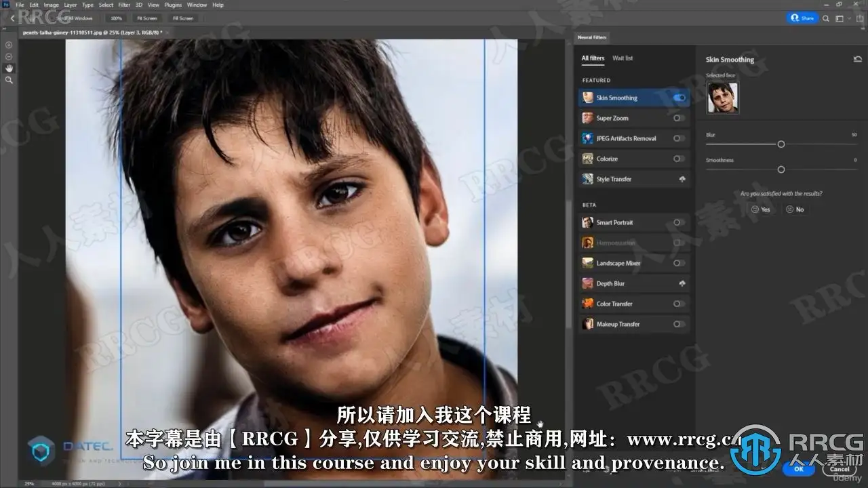Click the Smoothness slider handle
This screenshot has width=868, height=488.
(x=781, y=169)
